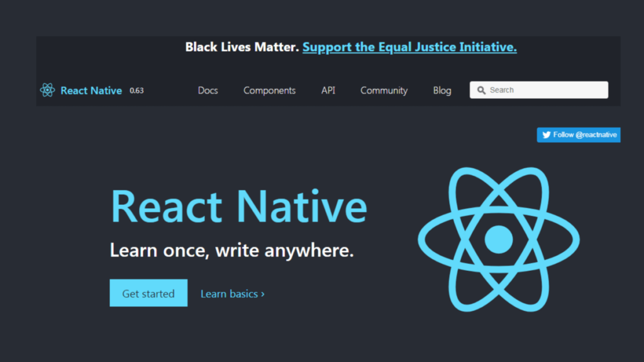Click the 'Black Lives Matter.' banner text
Screen dimensions: 644x362
[242, 47]
